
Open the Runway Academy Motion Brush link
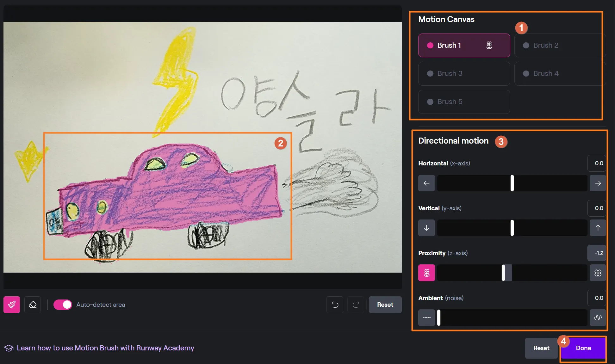(x=105, y=348)
